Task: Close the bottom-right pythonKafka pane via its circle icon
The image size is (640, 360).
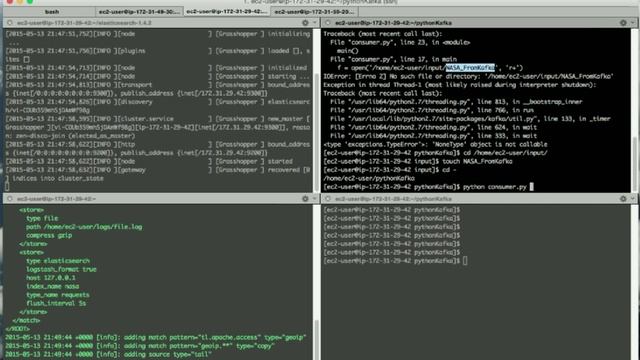Action: pyautogui.click(x=328, y=199)
